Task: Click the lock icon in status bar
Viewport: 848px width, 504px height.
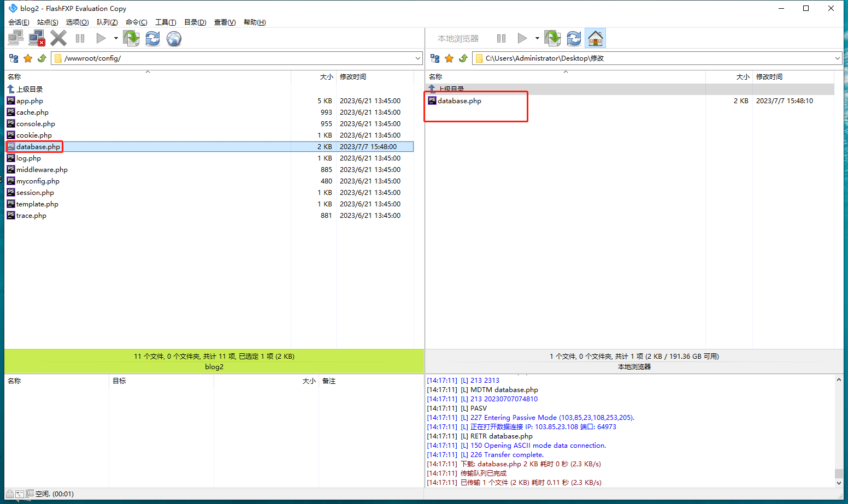Action: click(x=10, y=494)
